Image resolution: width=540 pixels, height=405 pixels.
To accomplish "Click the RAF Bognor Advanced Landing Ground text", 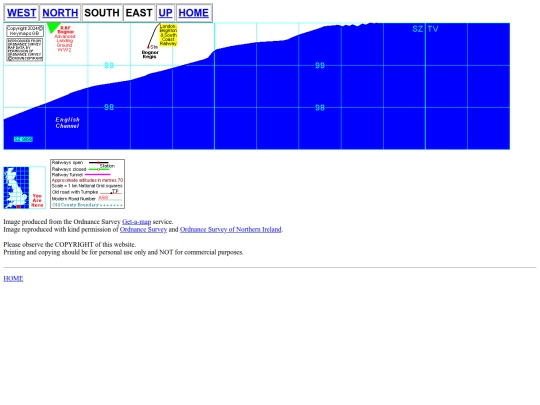I will tap(65, 39).
